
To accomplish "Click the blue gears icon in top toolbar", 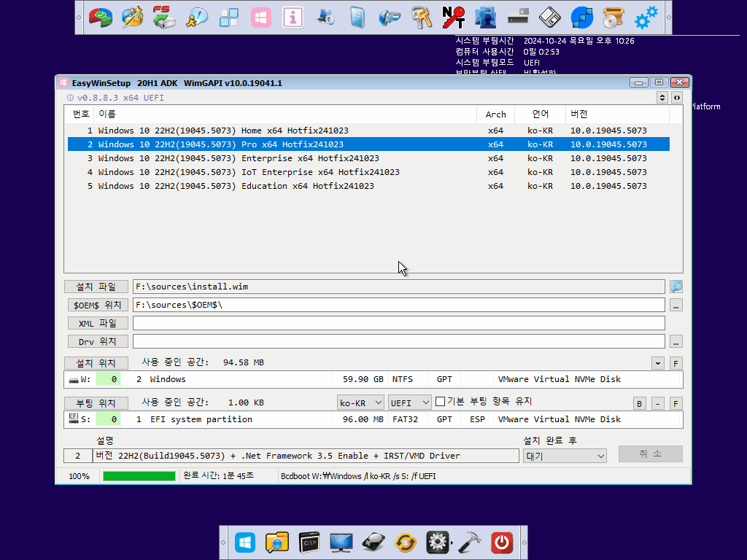I will point(646,17).
